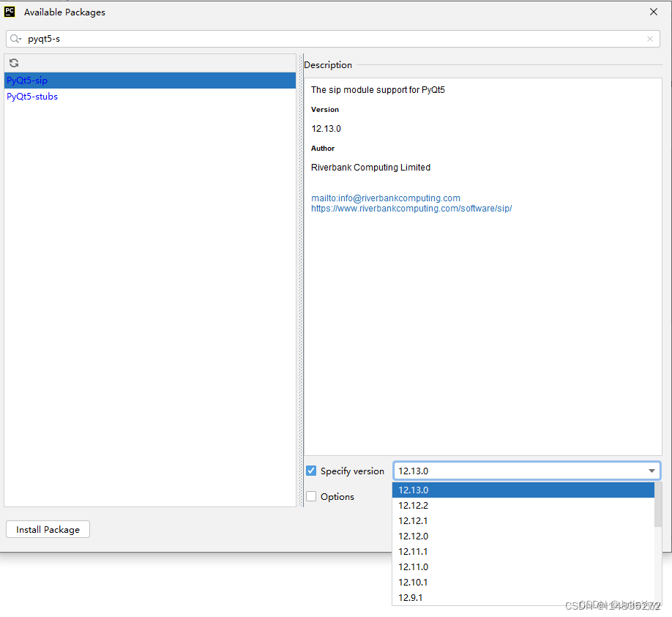Select the PyQt5-stubs package
The image size is (672, 617).
150,97
